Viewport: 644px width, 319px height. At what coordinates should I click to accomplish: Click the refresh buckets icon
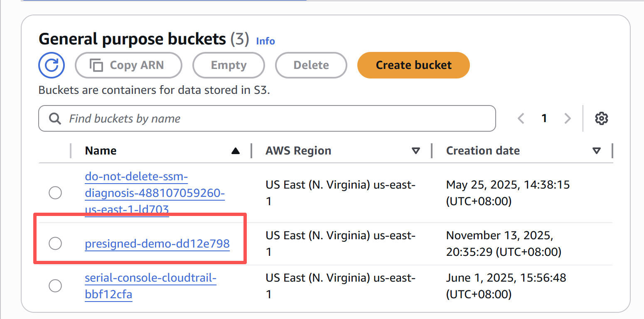[x=52, y=65]
